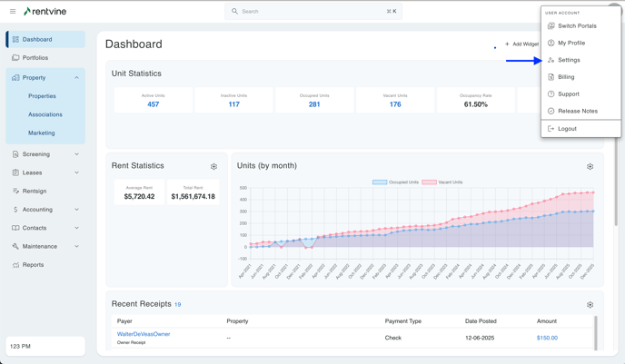Click the Add Widget button
Viewport: 625px width, 364px height.
click(x=521, y=44)
